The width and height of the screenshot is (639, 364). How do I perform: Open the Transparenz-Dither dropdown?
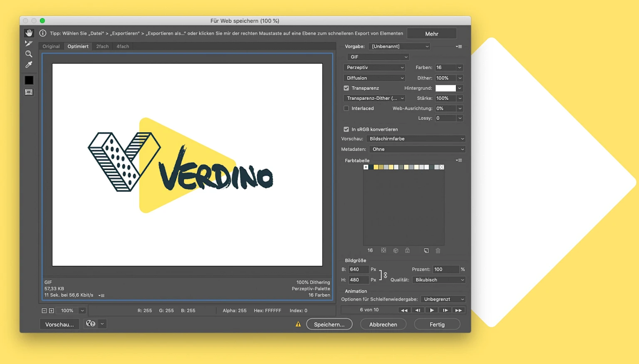pos(374,98)
